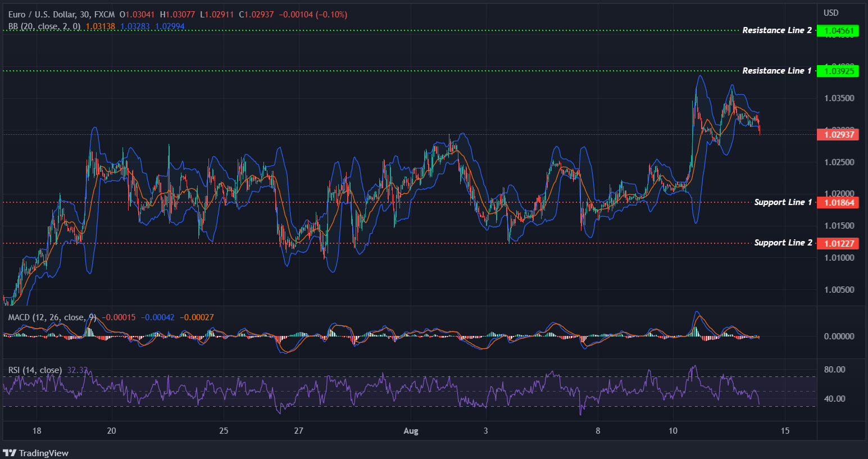Click the current price tag 1.02937

pos(838,135)
